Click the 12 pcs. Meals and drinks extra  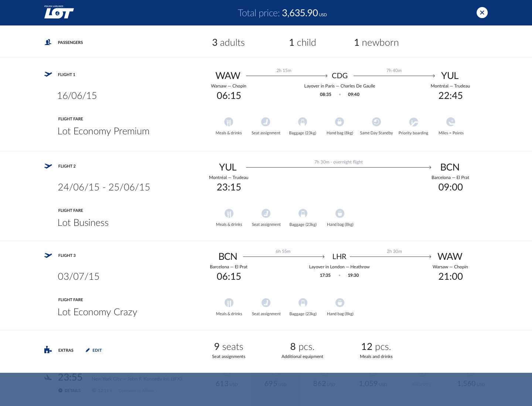pos(376,351)
